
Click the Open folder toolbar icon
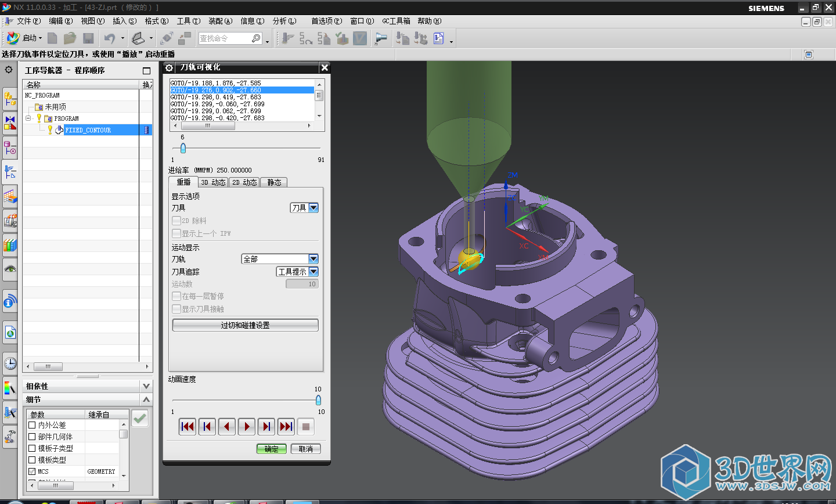pyautogui.click(x=70, y=38)
